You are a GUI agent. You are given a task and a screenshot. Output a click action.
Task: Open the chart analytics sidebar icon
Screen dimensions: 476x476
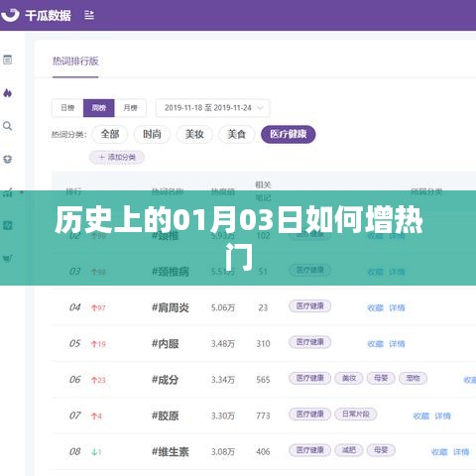[8, 192]
